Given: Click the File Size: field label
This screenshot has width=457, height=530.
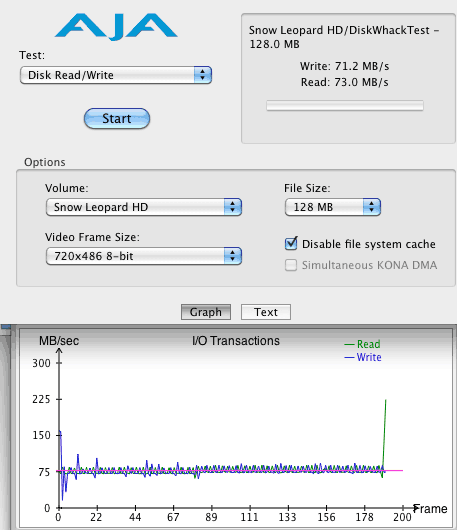Looking at the screenshot, I should point(307,188).
